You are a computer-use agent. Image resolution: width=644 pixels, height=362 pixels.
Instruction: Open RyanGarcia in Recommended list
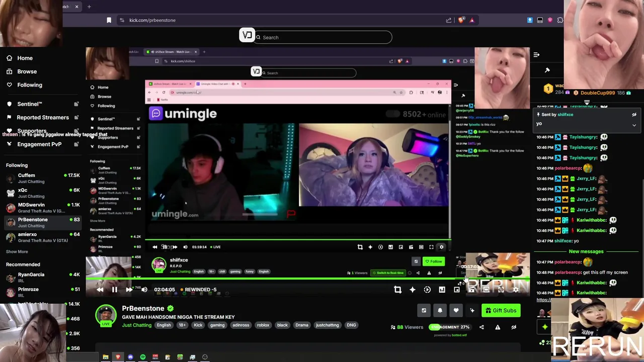pos(42,277)
